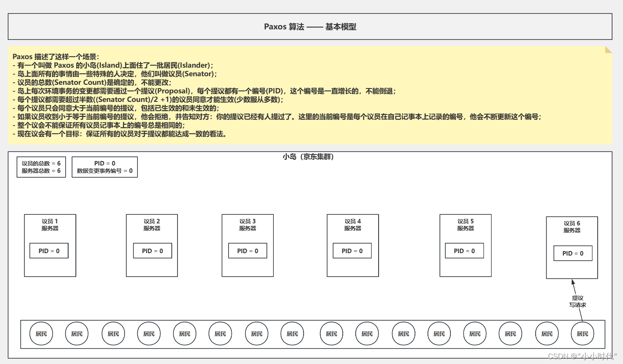Click the line '每个议员只会同意大于当前编号的提议'
This screenshot has width=623, height=364.
coord(116,108)
